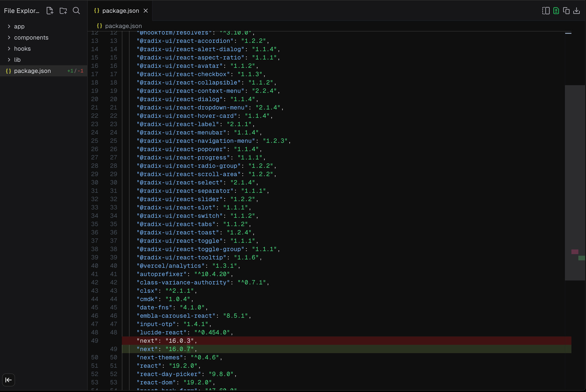Expand the hooks folder
This screenshot has height=392, width=586.
coord(22,49)
